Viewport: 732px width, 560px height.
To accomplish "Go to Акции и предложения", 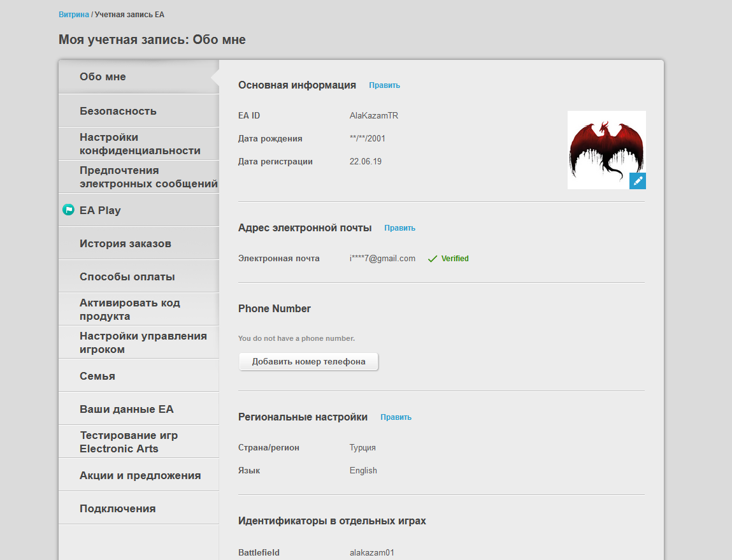I will tap(139, 475).
